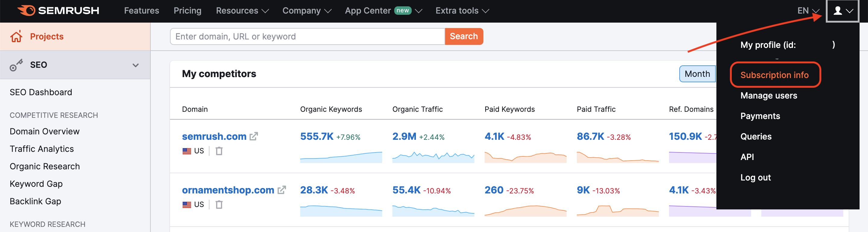Click ornamentshop.com Organic Traffic value 55.4K
This screenshot has width=868, height=232.
tap(406, 190)
